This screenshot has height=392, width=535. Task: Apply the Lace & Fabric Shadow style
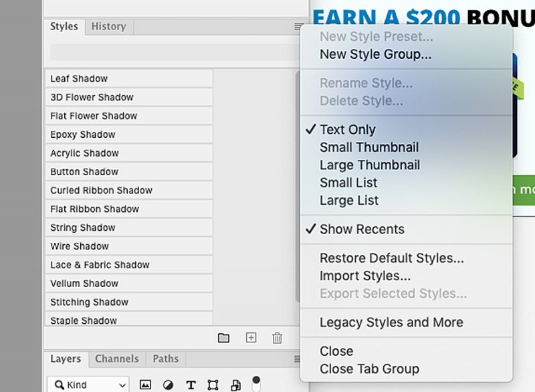(129, 265)
